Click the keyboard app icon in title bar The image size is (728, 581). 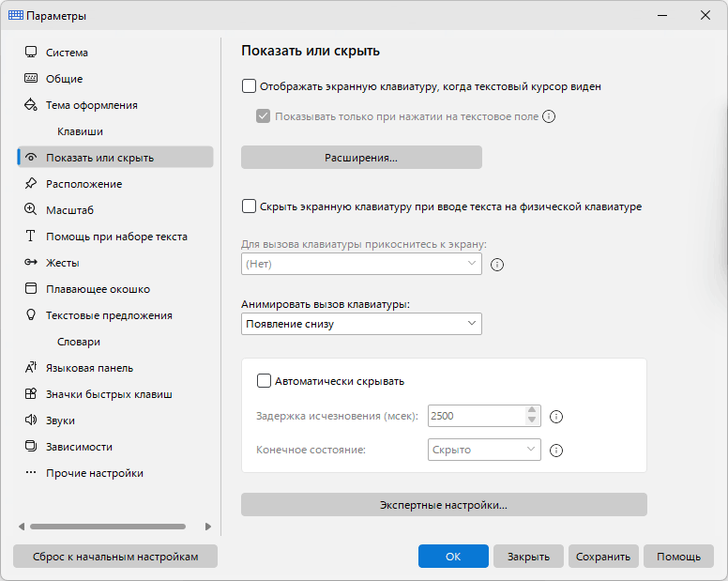[16, 15]
